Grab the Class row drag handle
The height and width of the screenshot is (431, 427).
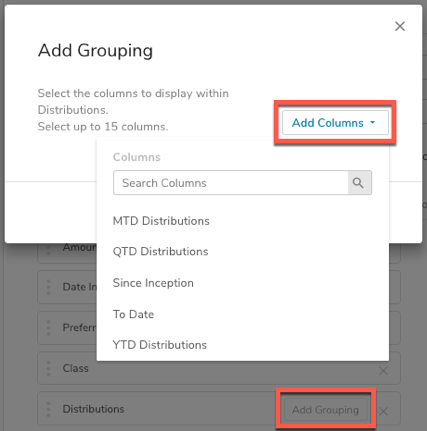[x=48, y=368]
